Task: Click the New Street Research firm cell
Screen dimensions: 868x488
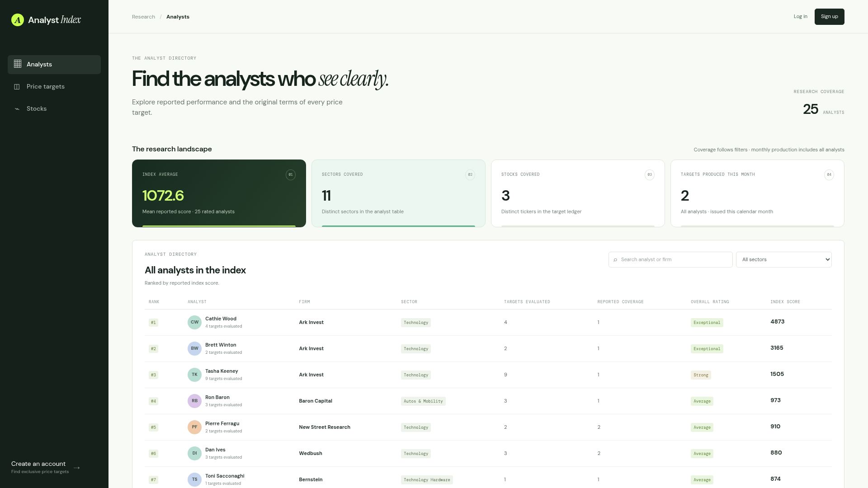Action: [325, 427]
